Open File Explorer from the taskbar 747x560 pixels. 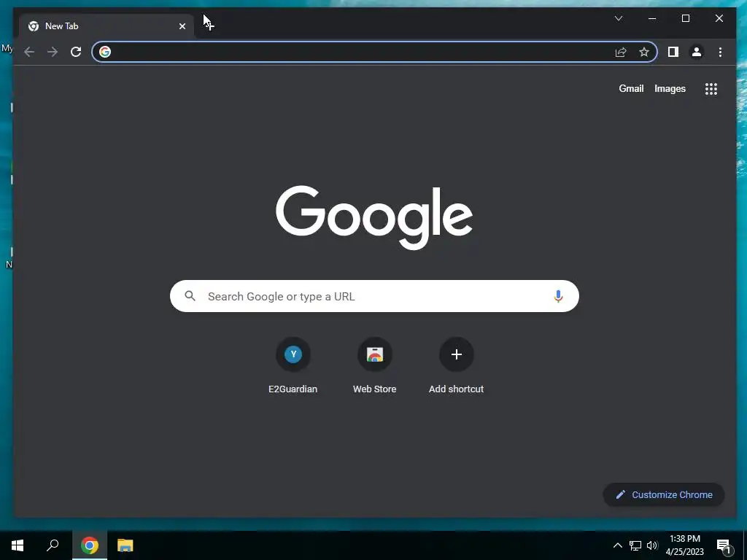(x=125, y=545)
